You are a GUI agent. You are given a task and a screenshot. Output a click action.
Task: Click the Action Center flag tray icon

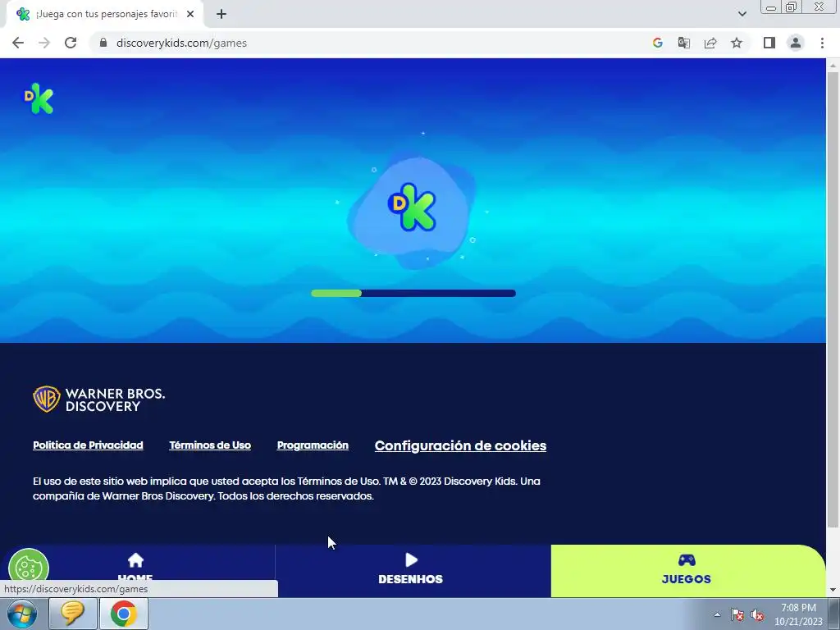click(x=737, y=615)
